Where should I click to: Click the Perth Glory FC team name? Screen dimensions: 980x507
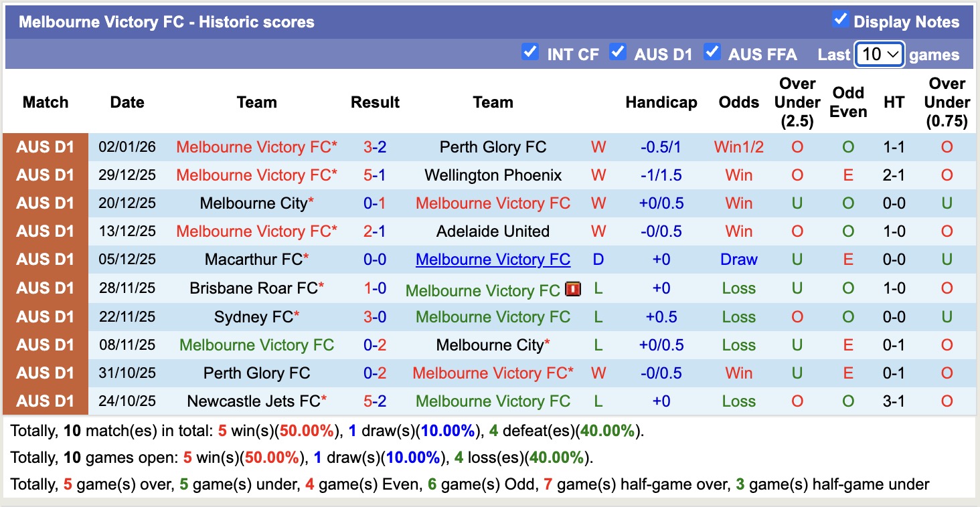pos(493,147)
